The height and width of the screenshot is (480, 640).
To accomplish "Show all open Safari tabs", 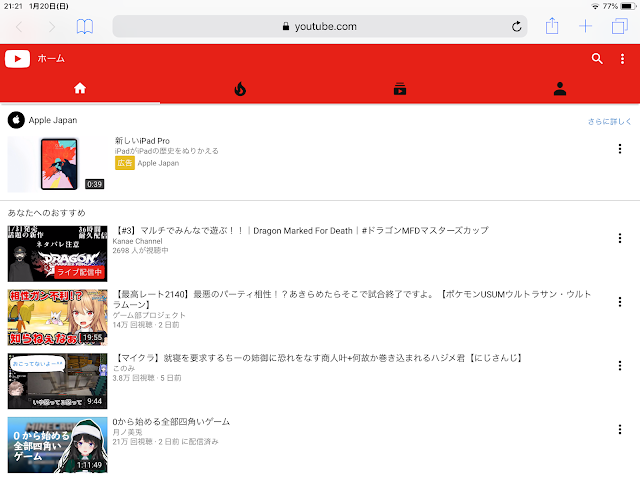I will 620,26.
